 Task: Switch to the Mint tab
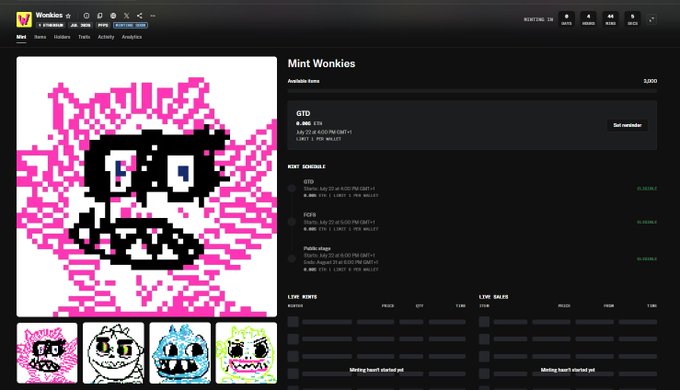pos(21,37)
